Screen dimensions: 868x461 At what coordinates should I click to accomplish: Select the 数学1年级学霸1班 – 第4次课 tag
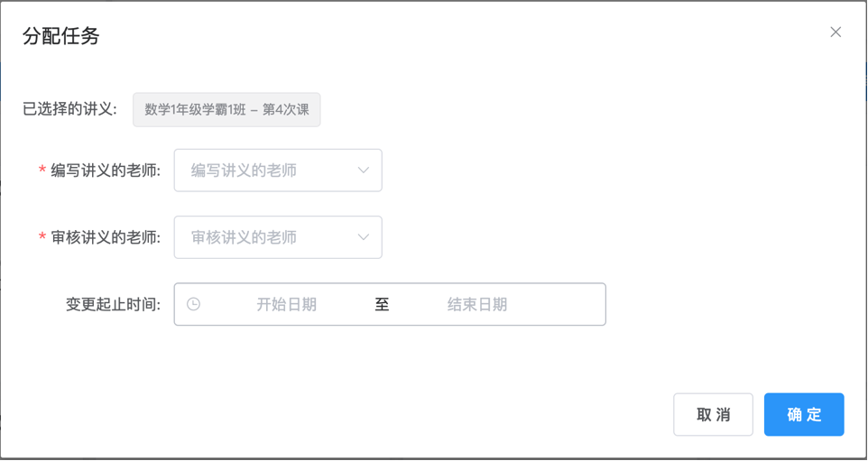click(226, 109)
